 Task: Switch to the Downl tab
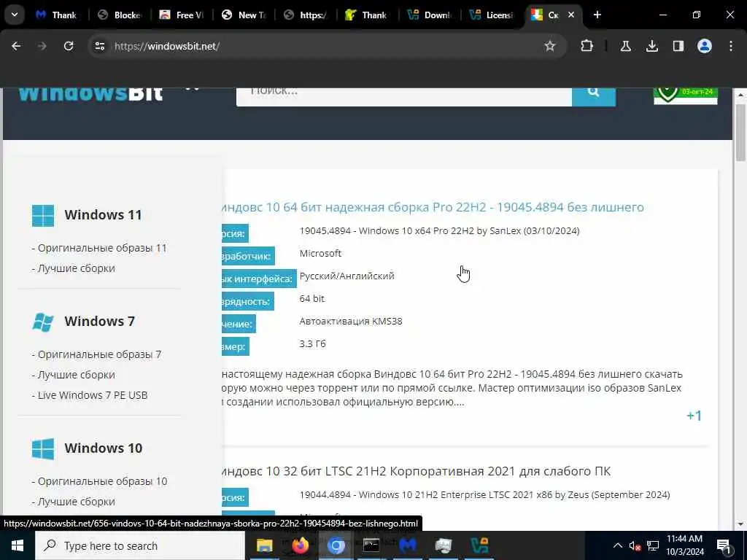pyautogui.click(x=430, y=15)
